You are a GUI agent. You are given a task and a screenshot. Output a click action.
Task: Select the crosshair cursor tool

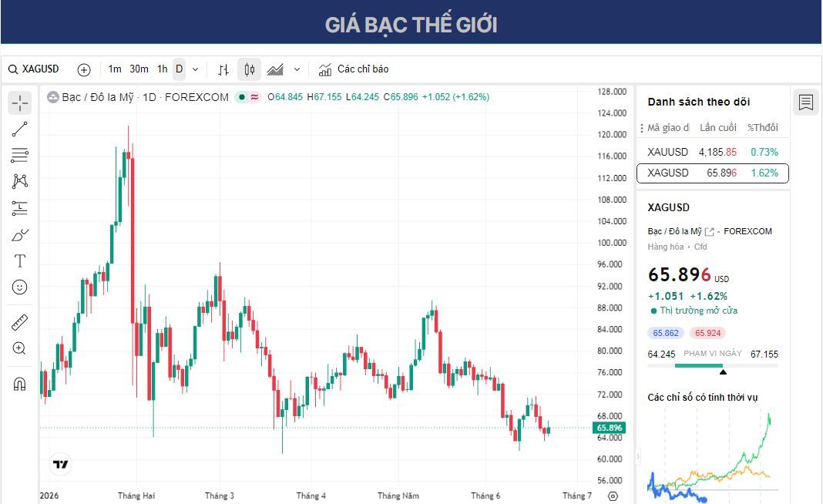coord(19,103)
